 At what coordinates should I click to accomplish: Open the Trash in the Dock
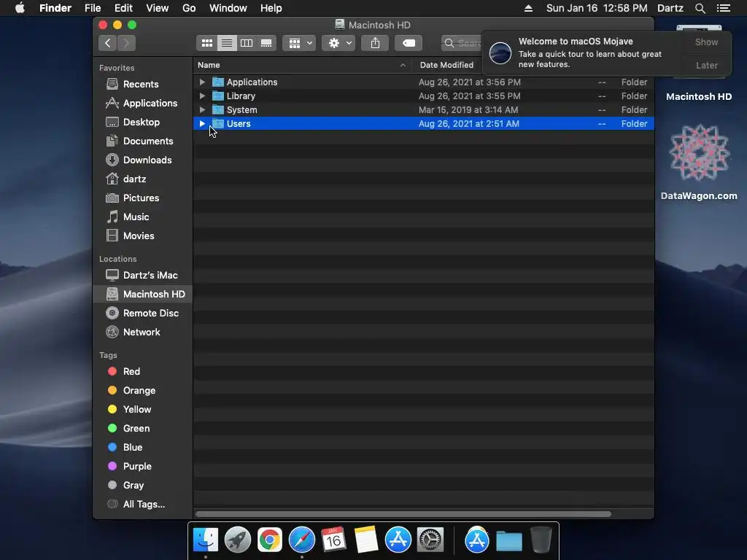541,540
